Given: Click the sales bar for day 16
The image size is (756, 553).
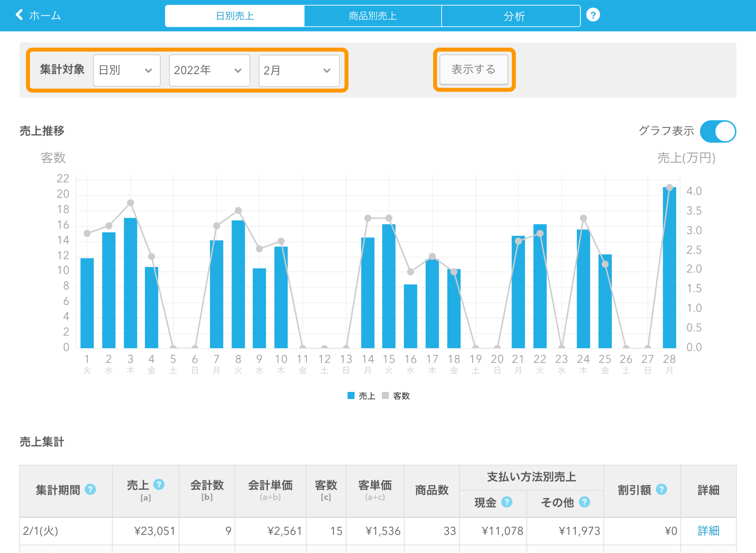Looking at the screenshot, I should point(411,316).
